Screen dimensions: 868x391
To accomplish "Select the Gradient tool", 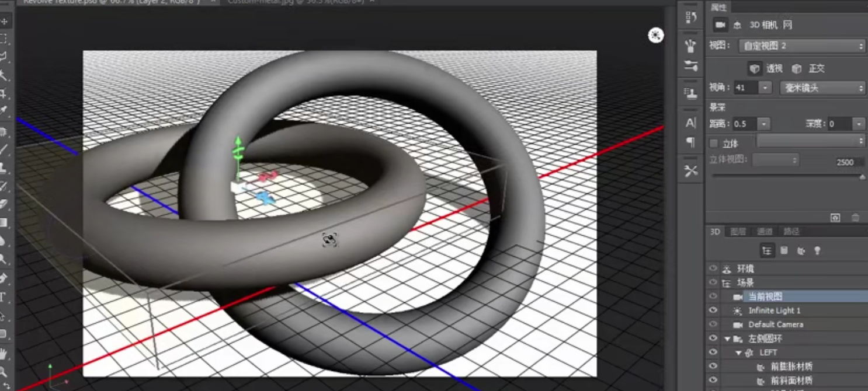I will [x=4, y=222].
